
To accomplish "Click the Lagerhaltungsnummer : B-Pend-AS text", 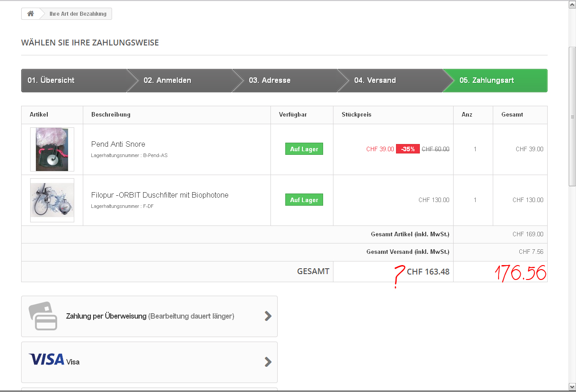I will [x=130, y=155].
